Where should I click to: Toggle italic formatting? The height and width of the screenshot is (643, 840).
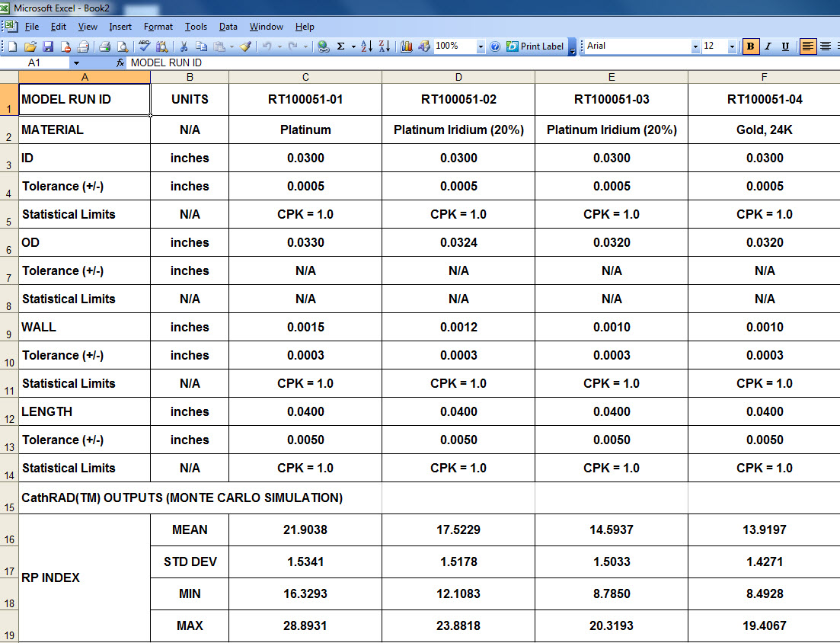(768, 46)
